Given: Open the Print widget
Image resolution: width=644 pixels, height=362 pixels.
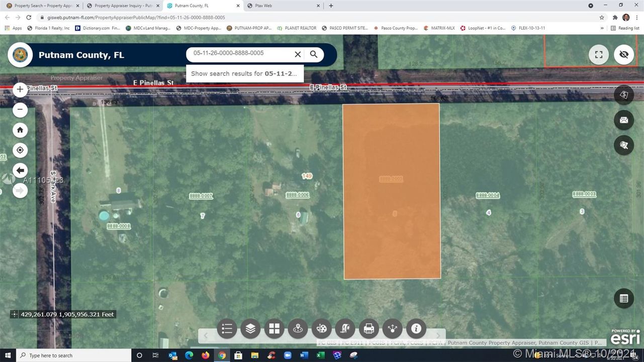Looking at the screenshot, I should pyautogui.click(x=369, y=329).
